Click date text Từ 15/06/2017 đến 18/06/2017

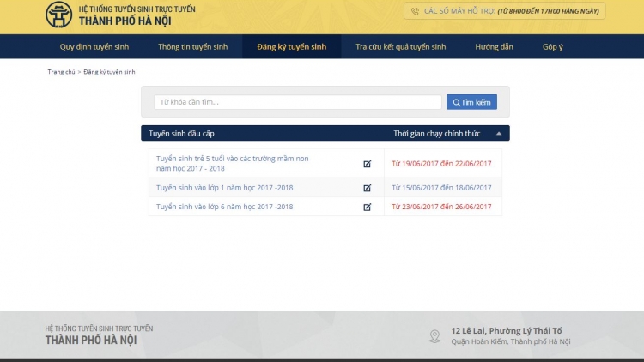coord(441,188)
